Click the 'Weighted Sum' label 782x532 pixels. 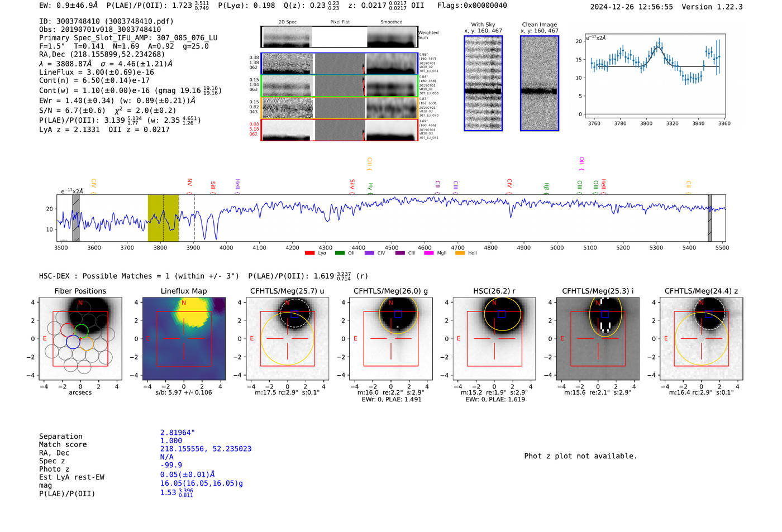coord(428,35)
